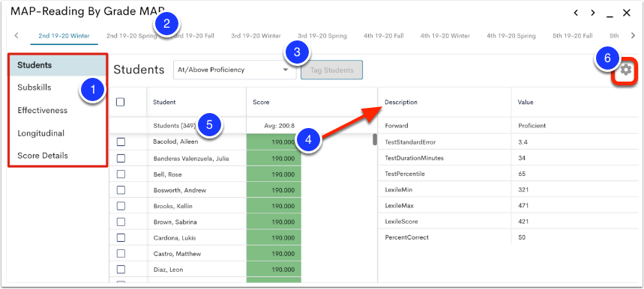The image size is (644, 289).
Task: Check the box for Bell, Rose
Action: tap(121, 174)
